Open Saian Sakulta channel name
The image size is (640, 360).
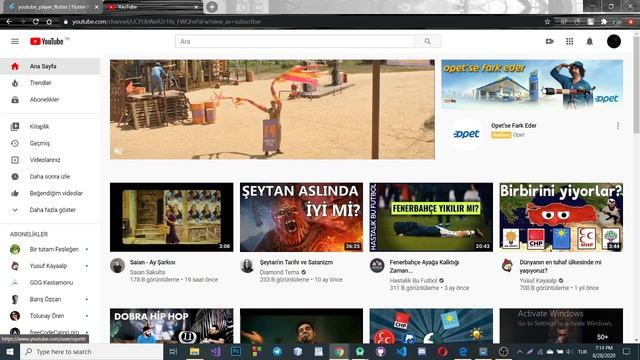point(147,272)
